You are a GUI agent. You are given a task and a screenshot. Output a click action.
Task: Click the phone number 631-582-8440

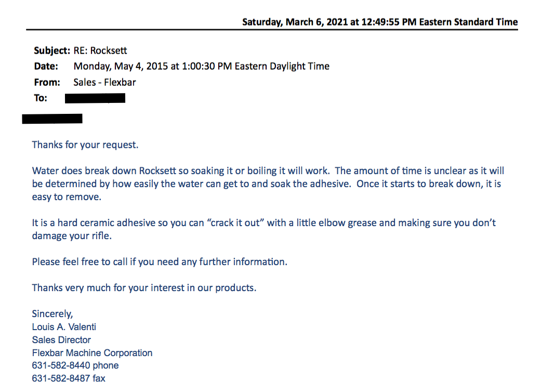coord(61,366)
